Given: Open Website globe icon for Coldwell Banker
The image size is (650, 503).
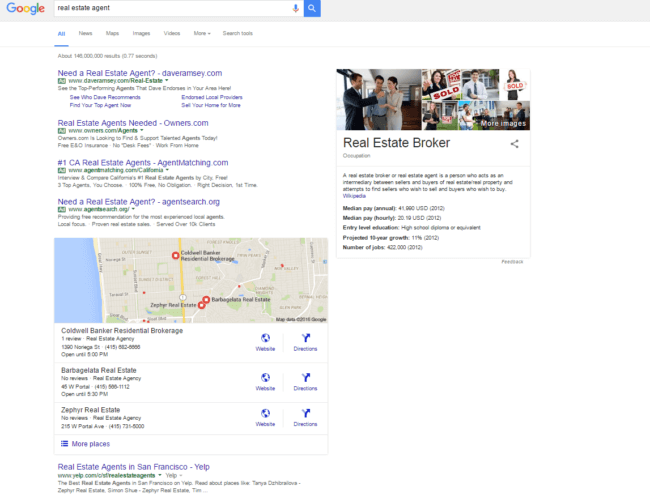Looking at the screenshot, I should [x=265, y=338].
